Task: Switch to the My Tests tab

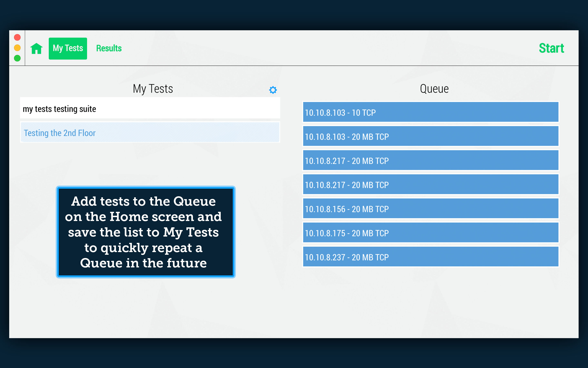Action: [x=68, y=48]
